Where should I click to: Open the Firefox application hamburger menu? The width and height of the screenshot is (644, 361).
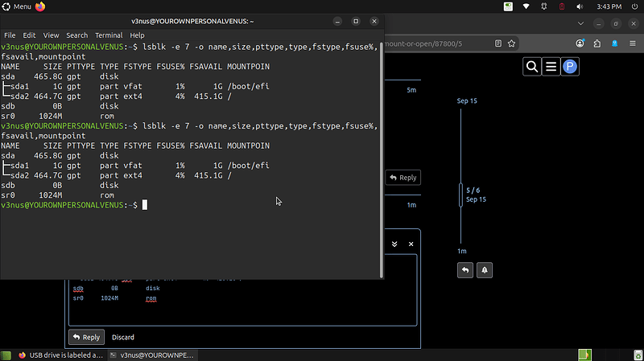pos(633,43)
